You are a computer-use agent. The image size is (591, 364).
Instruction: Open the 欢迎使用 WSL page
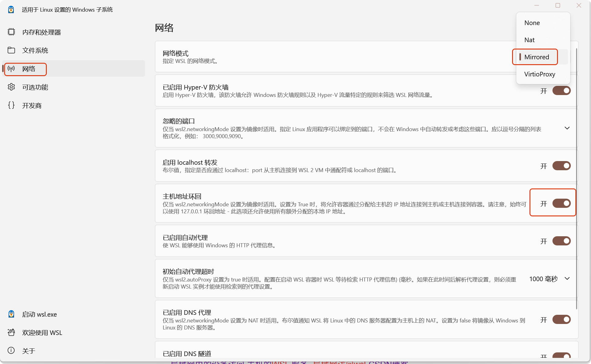73,333
